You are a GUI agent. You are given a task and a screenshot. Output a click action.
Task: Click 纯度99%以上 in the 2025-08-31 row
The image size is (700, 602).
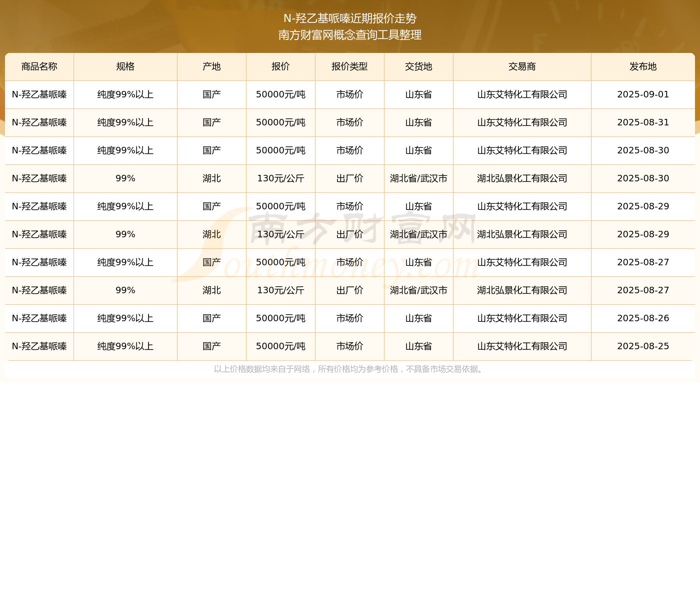125,122
